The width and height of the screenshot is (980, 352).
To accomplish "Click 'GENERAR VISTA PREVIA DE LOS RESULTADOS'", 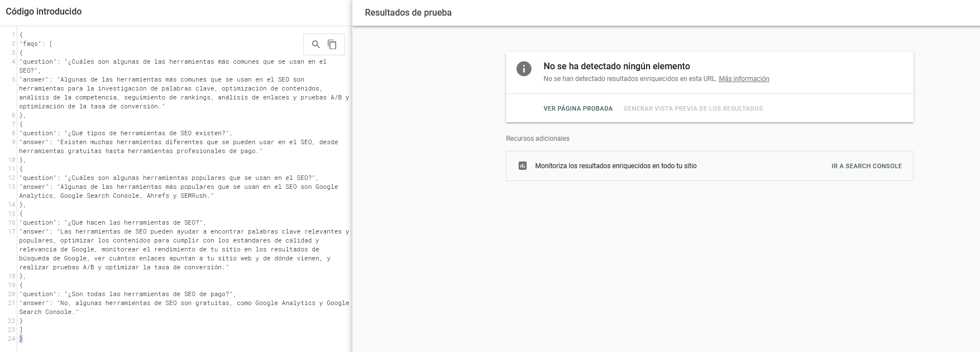I will coord(693,108).
